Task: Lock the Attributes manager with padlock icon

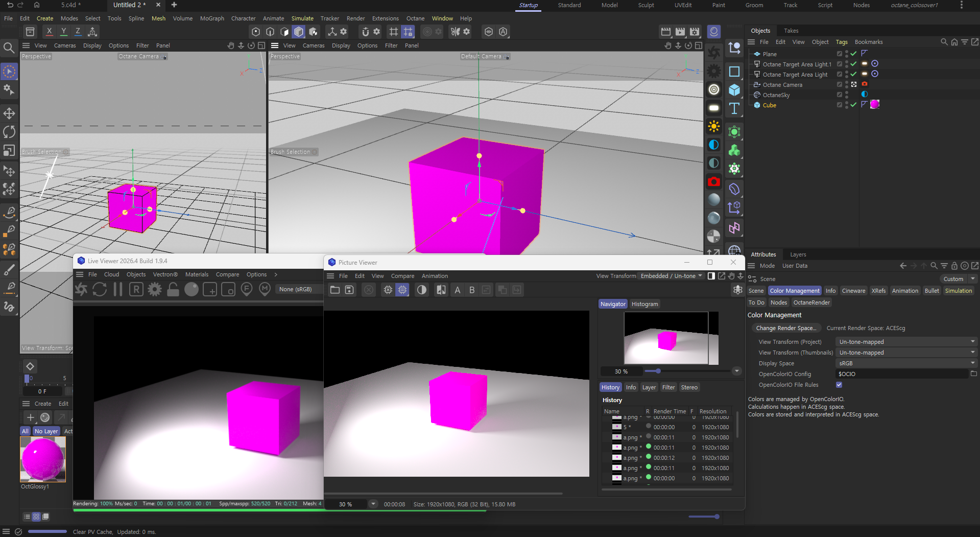Action: pyautogui.click(x=954, y=266)
